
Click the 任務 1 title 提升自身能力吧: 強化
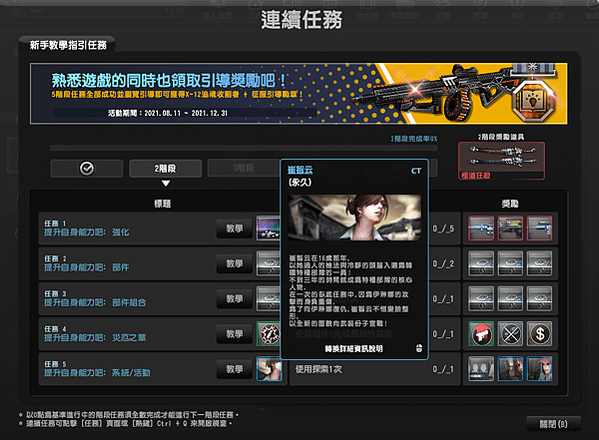[86, 232]
